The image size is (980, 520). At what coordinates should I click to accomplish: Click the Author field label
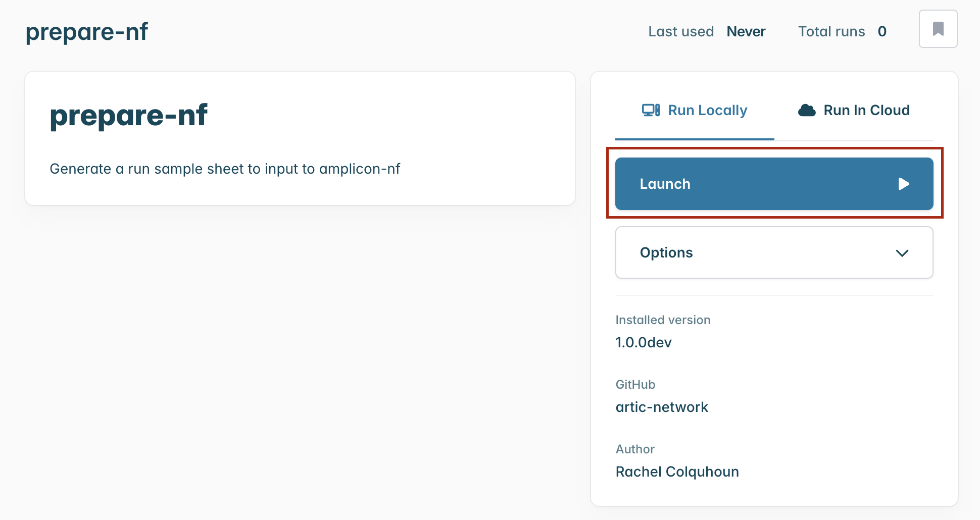635,449
